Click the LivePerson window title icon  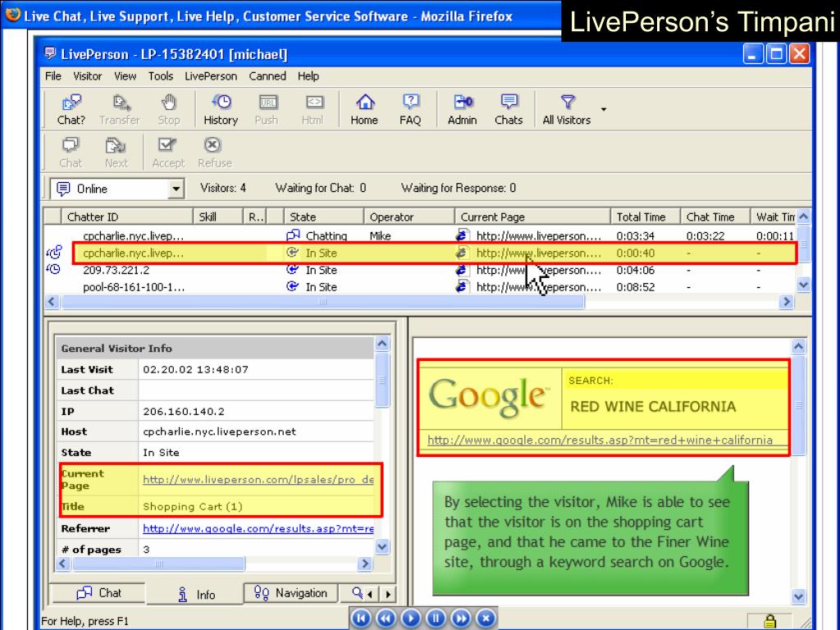click(50, 53)
